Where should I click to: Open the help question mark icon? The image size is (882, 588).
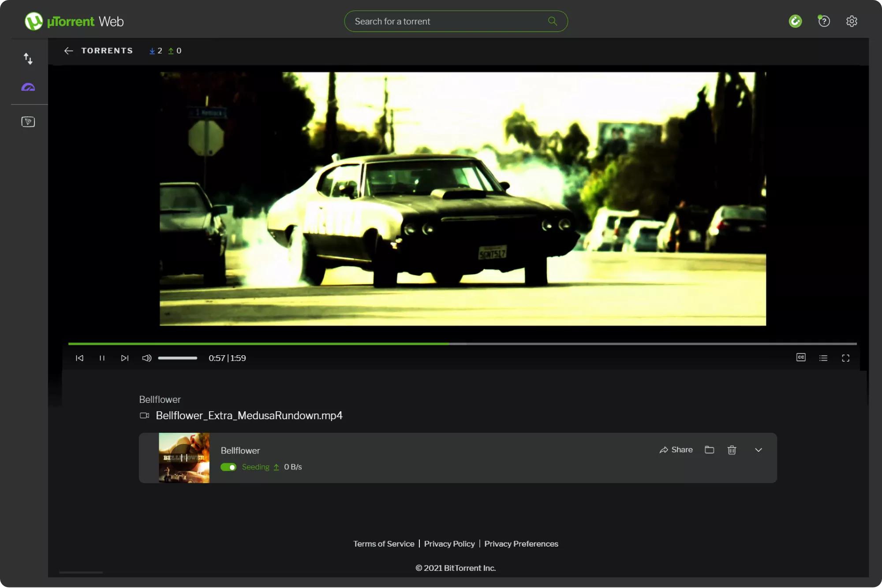pyautogui.click(x=824, y=21)
